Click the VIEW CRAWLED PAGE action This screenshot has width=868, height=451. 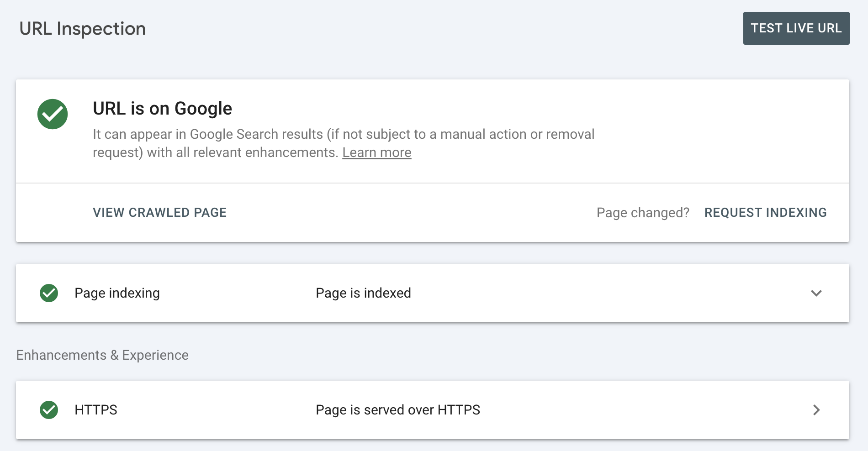coord(159,212)
